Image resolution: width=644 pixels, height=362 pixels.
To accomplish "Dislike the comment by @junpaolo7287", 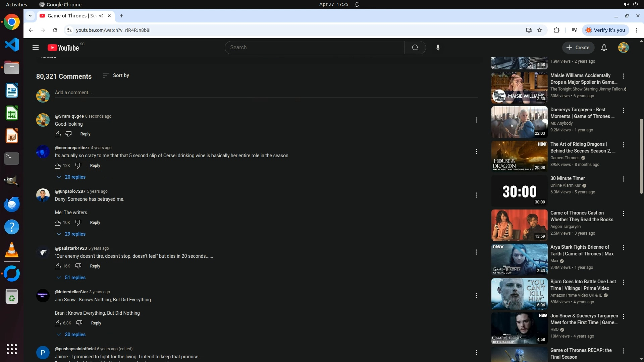I will click(78, 223).
